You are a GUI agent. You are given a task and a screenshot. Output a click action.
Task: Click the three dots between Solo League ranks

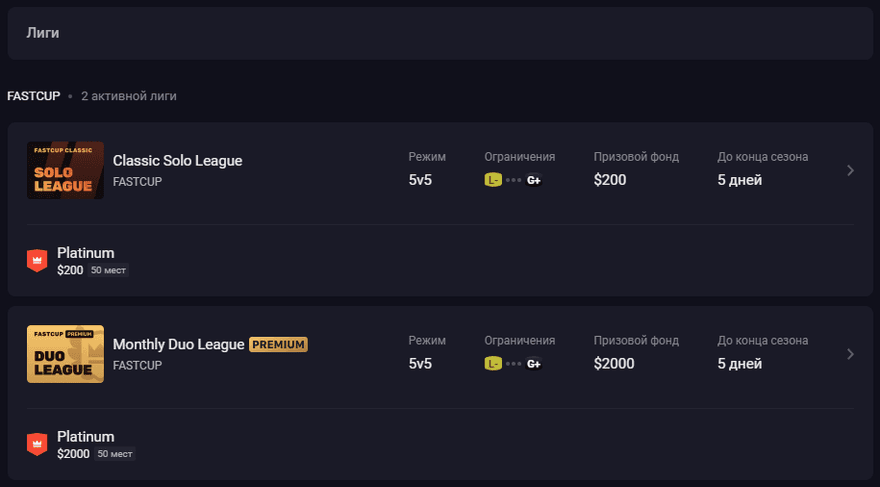click(x=514, y=180)
